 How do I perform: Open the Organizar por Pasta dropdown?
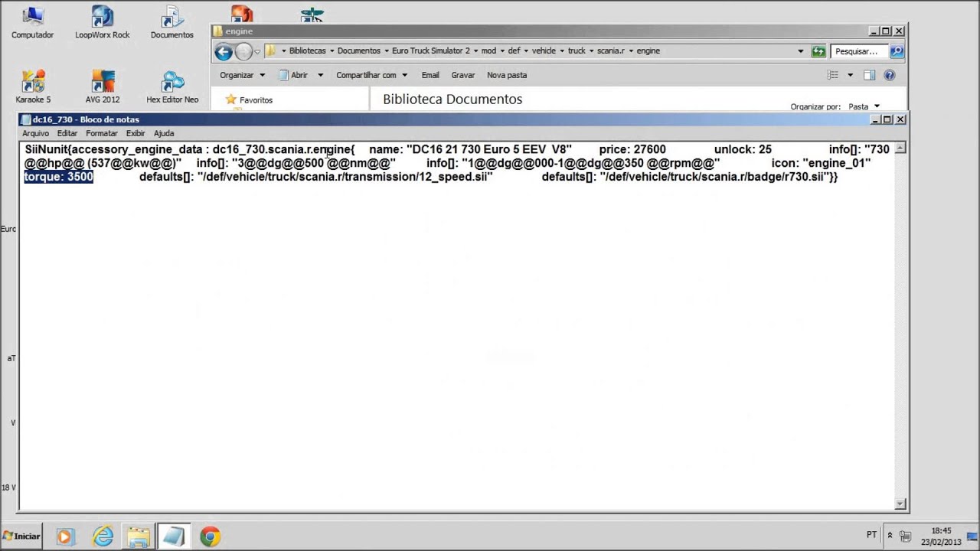[x=864, y=107]
